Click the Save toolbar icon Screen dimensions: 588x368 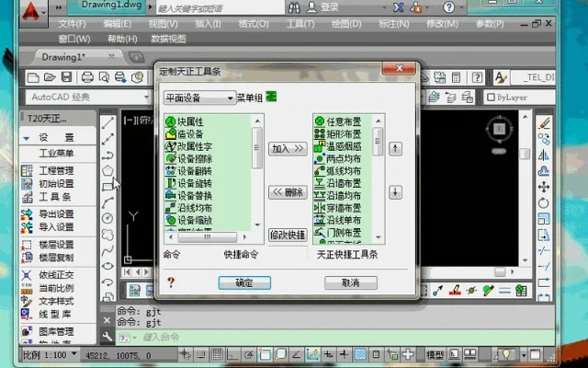click(x=66, y=77)
